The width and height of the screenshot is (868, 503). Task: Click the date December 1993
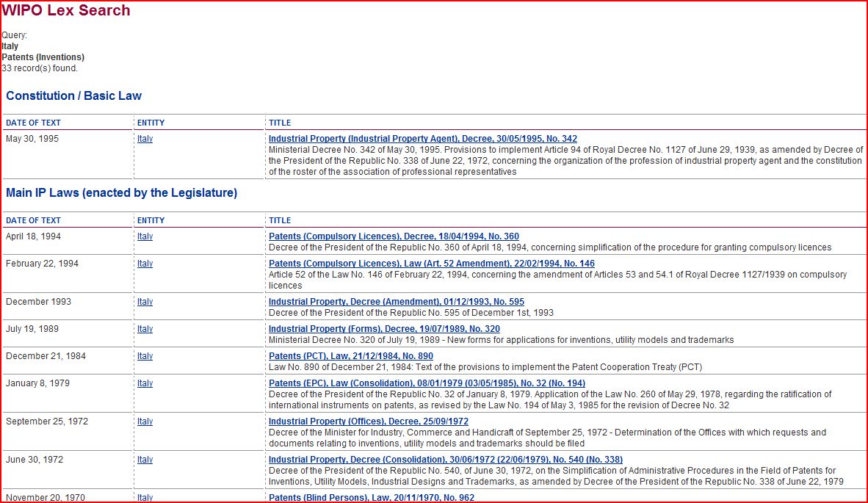click(x=38, y=302)
